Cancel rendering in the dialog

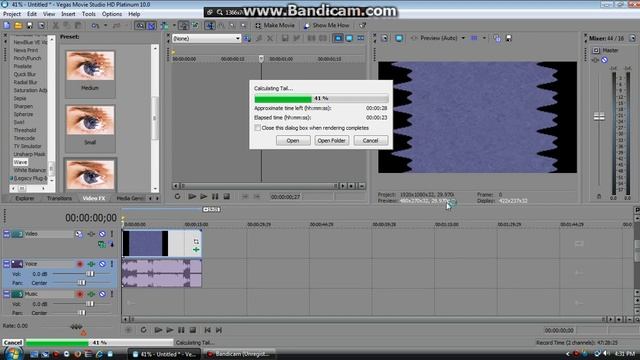pyautogui.click(x=370, y=140)
